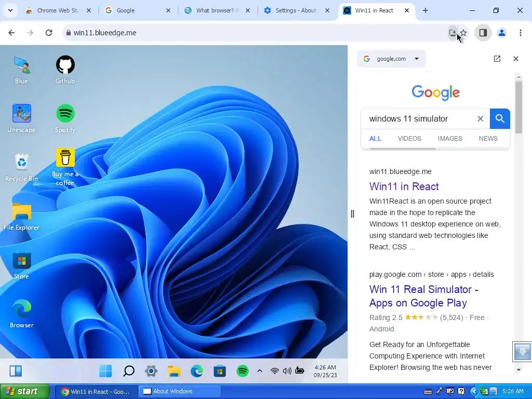532x399 pixels.
Task: Open a new tab with plus button
Action: pyautogui.click(x=425, y=10)
